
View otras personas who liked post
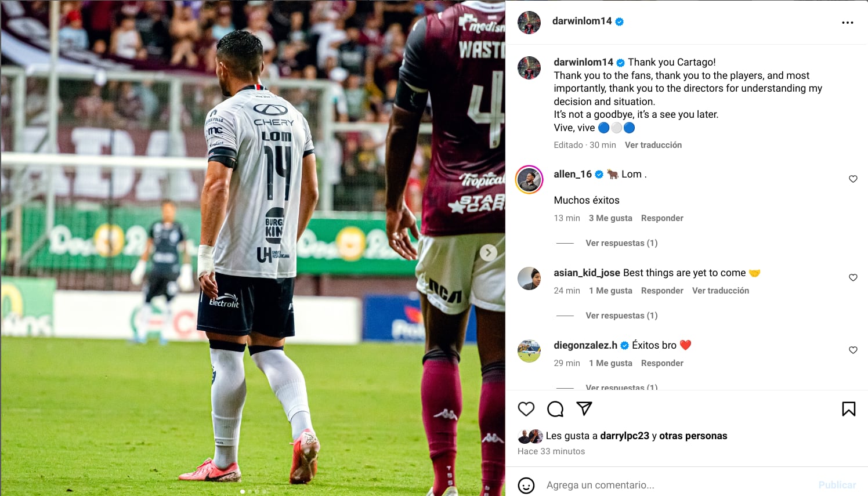tap(693, 436)
